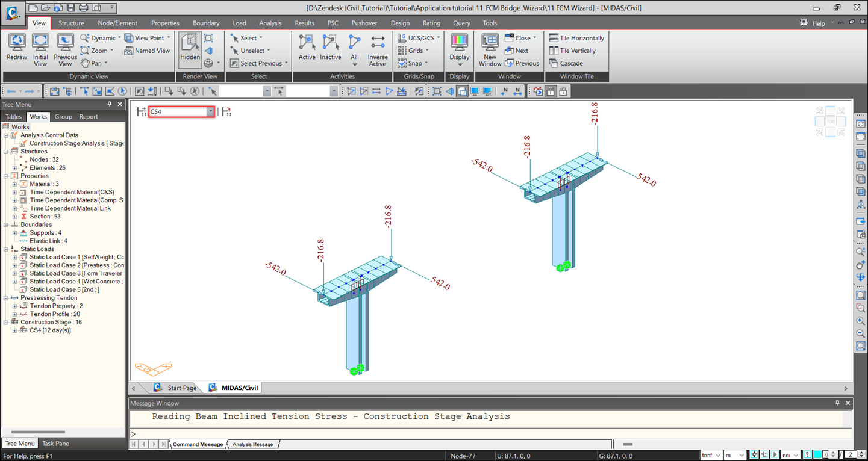Switch to the Analysis Message tab
The height and width of the screenshot is (461, 868).
[x=252, y=444]
